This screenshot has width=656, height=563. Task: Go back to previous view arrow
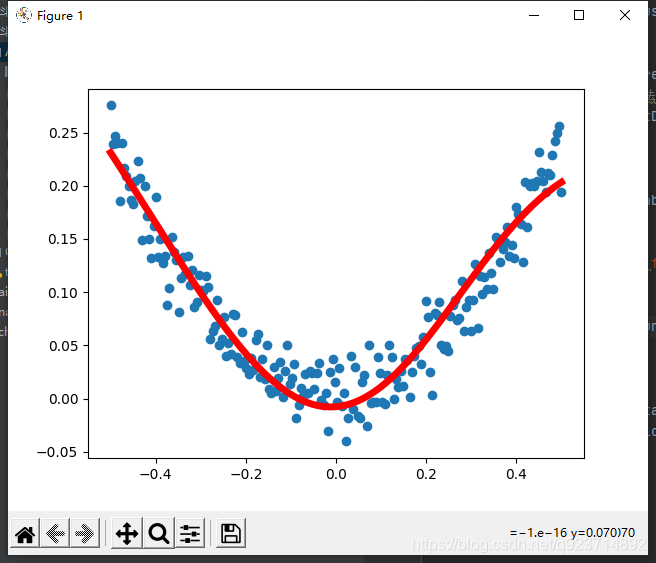pos(55,533)
